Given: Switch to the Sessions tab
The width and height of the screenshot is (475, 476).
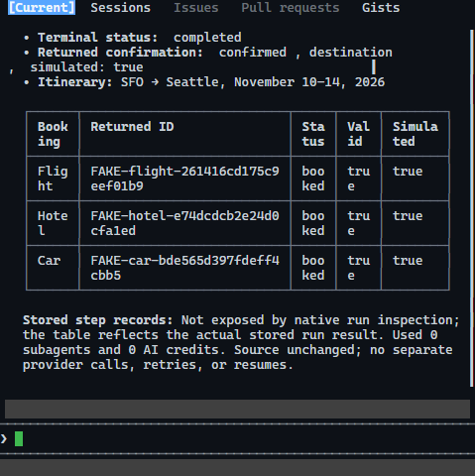Looking at the screenshot, I should tap(120, 8).
